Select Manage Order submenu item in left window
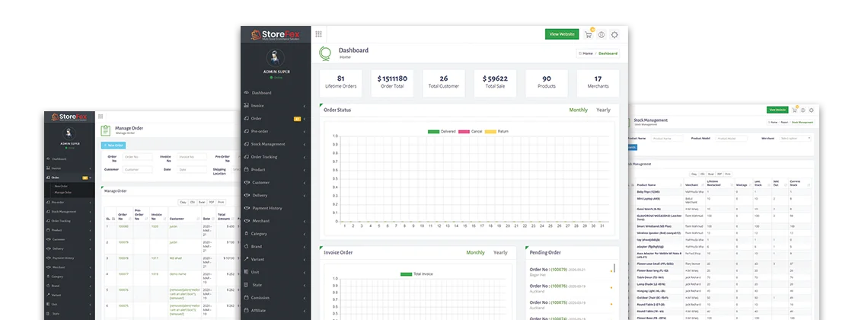Image resolution: width=868 pixels, height=320 pixels. click(x=63, y=192)
